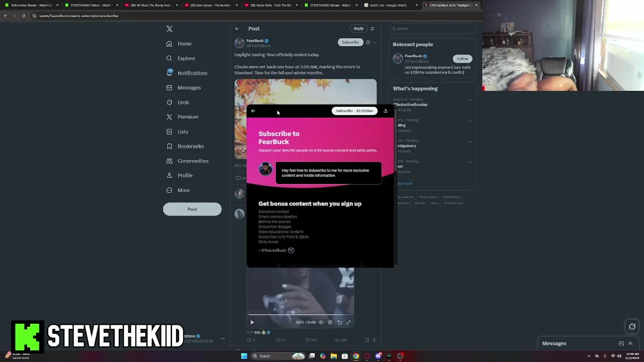This screenshot has height=362, width=644.
Task: Click the Reply button in post header
Action: click(358, 29)
